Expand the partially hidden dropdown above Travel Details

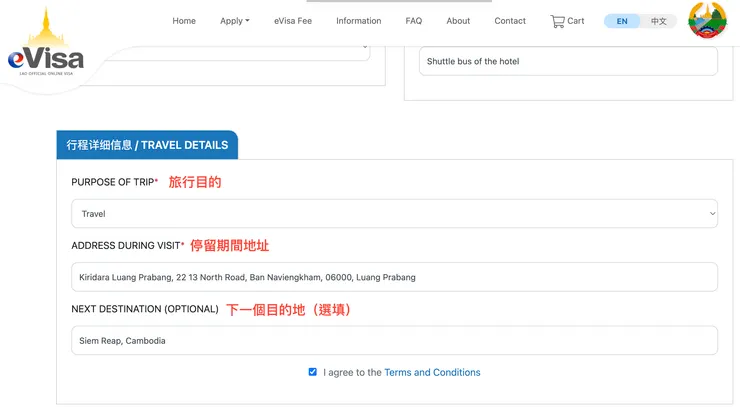click(x=236, y=53)
